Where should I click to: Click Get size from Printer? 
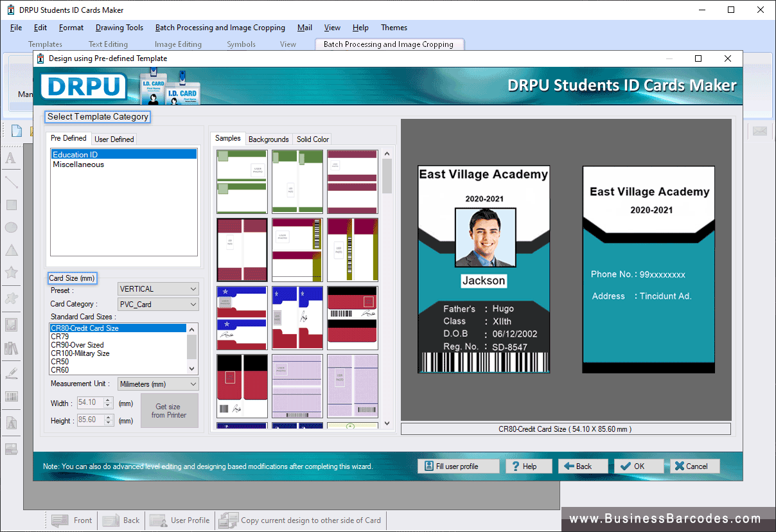pos(169,410)
